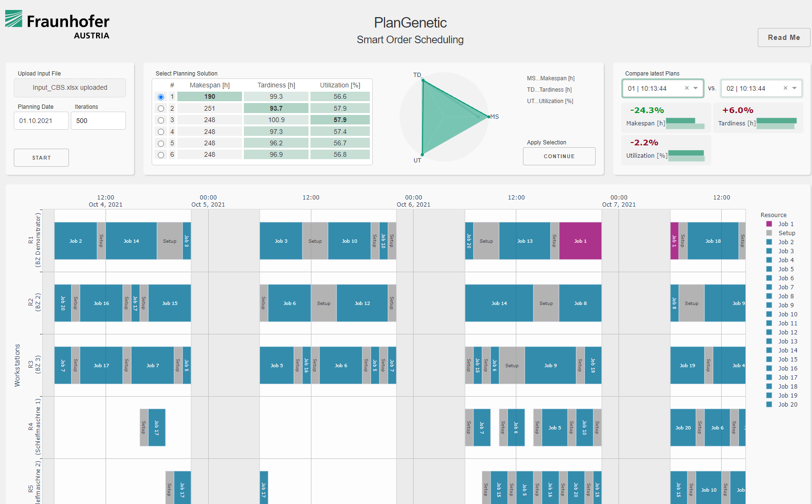This screenshot has height=504, width=812.
Task: Click the Tardiness comparison bar chart
Action: 776,124
